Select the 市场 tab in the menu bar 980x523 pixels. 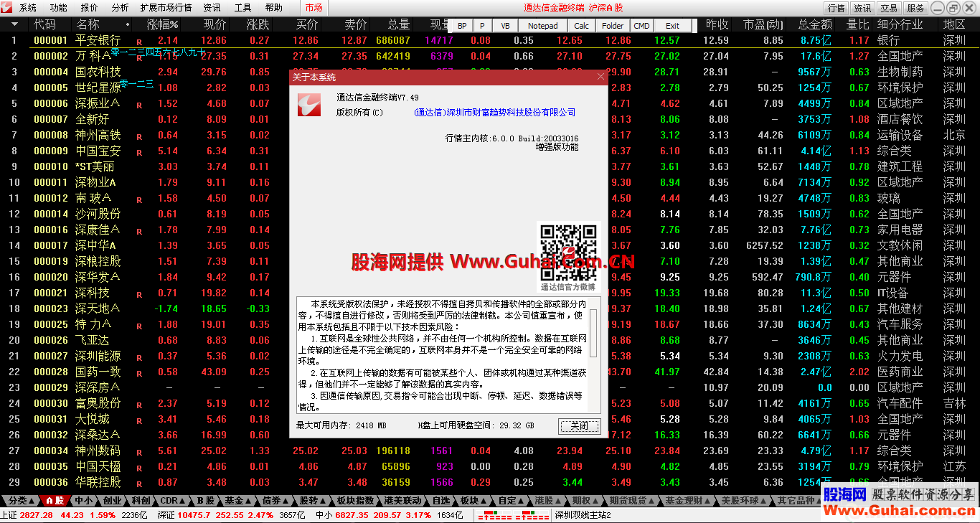pyautogui.click(x=314, y=8)
